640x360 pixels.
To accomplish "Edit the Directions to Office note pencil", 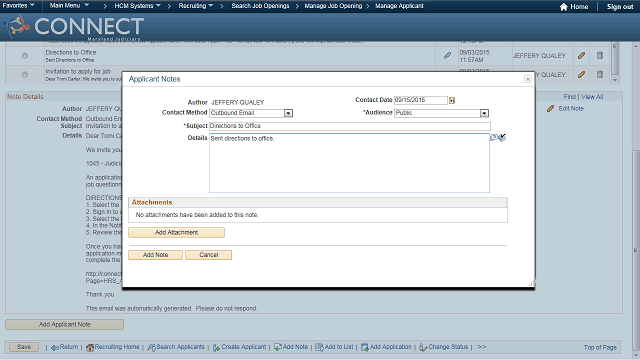I will coord(582,56).
